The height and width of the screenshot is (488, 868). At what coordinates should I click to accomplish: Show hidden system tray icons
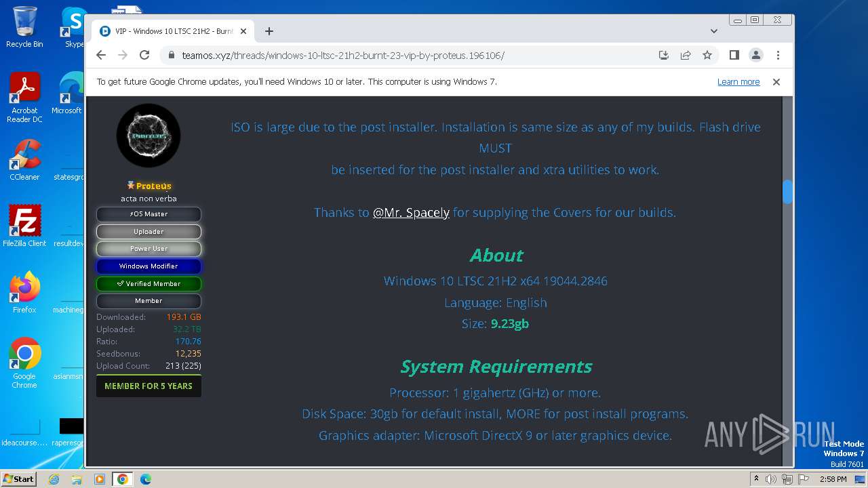click(757, 479)
